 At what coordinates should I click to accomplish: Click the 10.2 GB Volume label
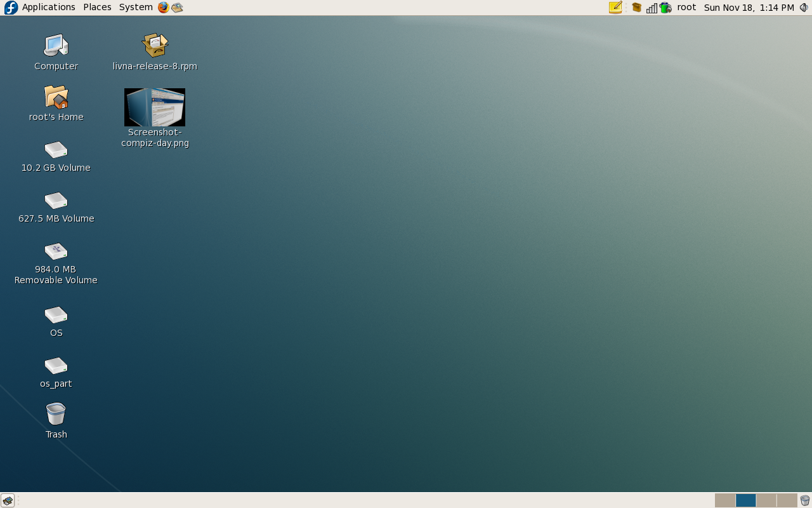56,168
